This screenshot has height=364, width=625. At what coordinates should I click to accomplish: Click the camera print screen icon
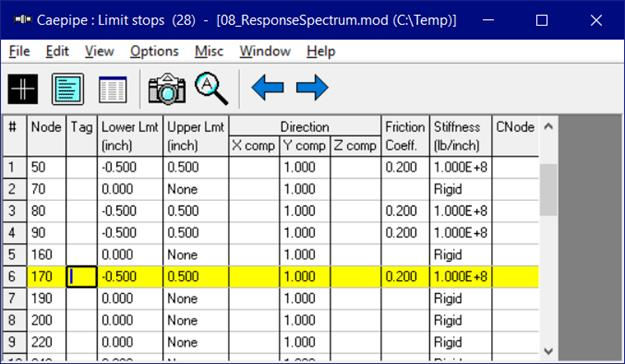pos(167,89)
